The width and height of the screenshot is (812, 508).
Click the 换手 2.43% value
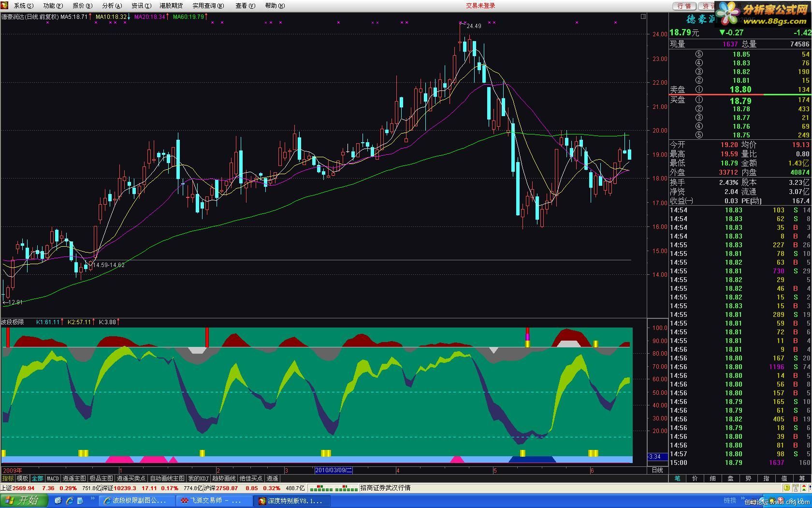(728, 182)
